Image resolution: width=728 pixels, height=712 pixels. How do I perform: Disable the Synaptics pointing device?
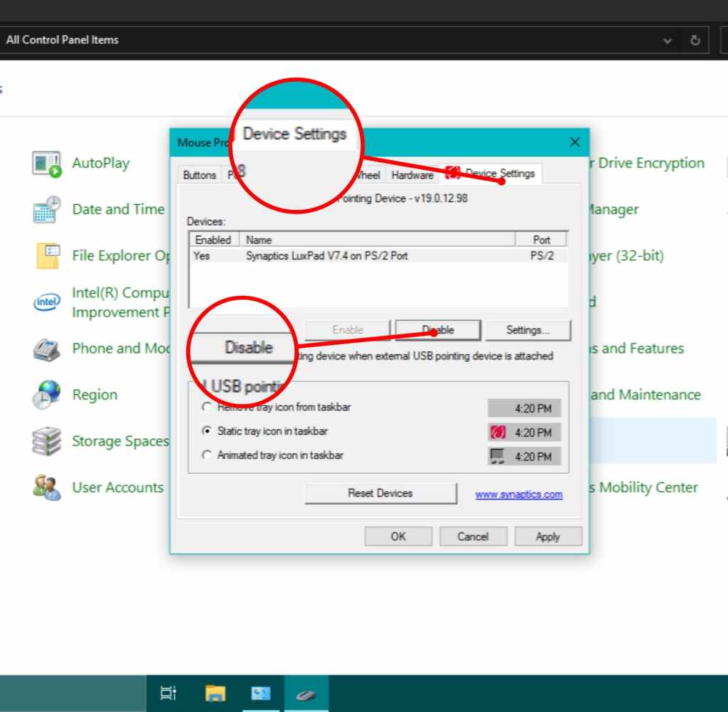point(438,329)
